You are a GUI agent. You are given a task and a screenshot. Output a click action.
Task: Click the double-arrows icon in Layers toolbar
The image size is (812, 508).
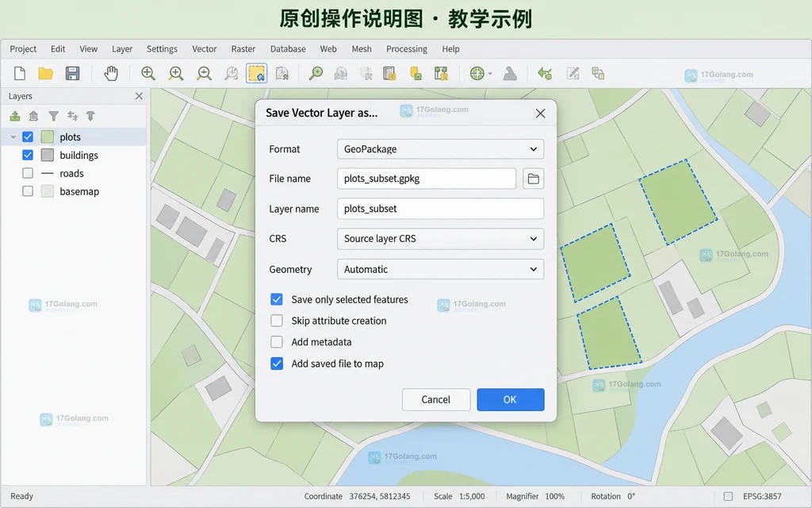[72, 116]
